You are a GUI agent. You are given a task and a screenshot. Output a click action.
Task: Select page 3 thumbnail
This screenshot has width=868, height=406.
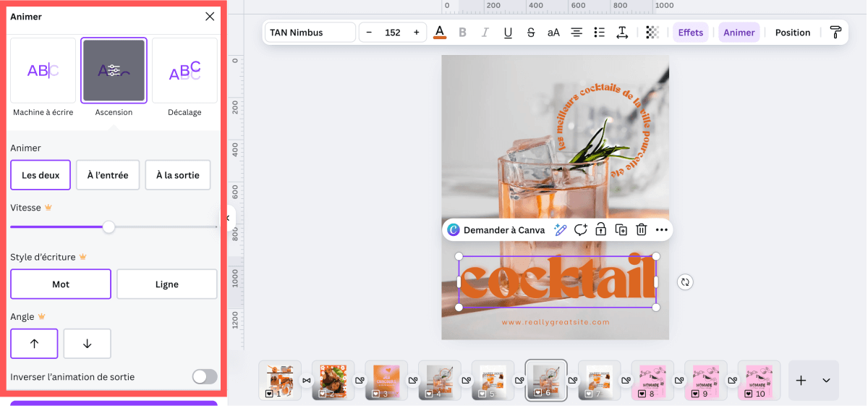(x=386, y=380)
